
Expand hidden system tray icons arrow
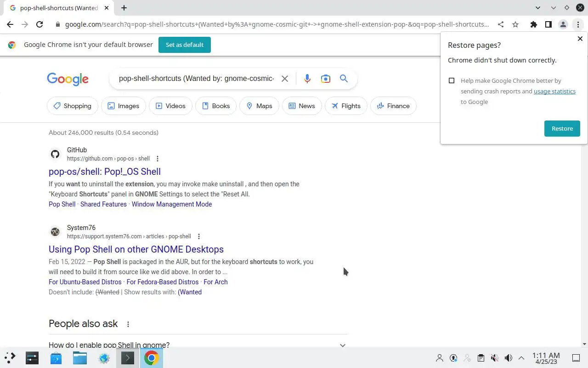coord(521,358)
